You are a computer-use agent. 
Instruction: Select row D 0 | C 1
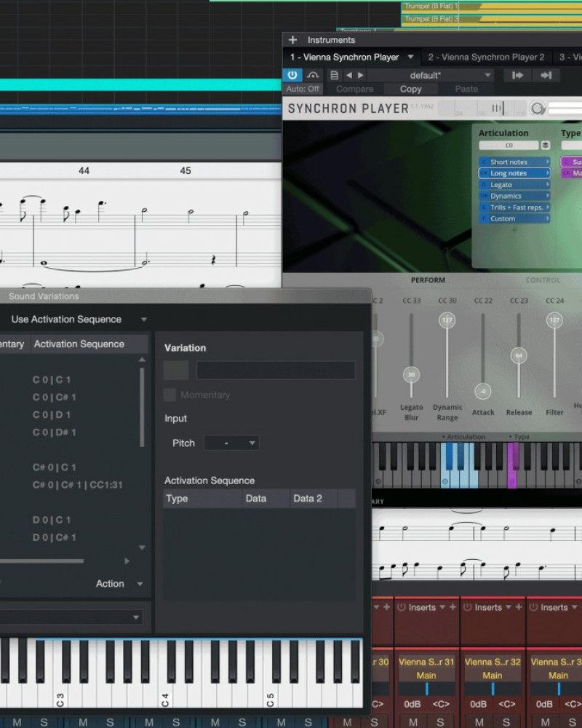[52, 520]
